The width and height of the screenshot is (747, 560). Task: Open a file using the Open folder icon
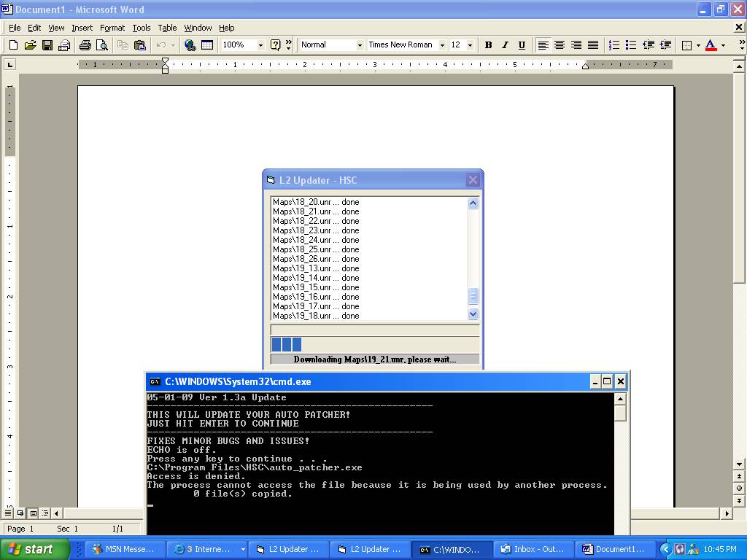click(x=30, y=44)
